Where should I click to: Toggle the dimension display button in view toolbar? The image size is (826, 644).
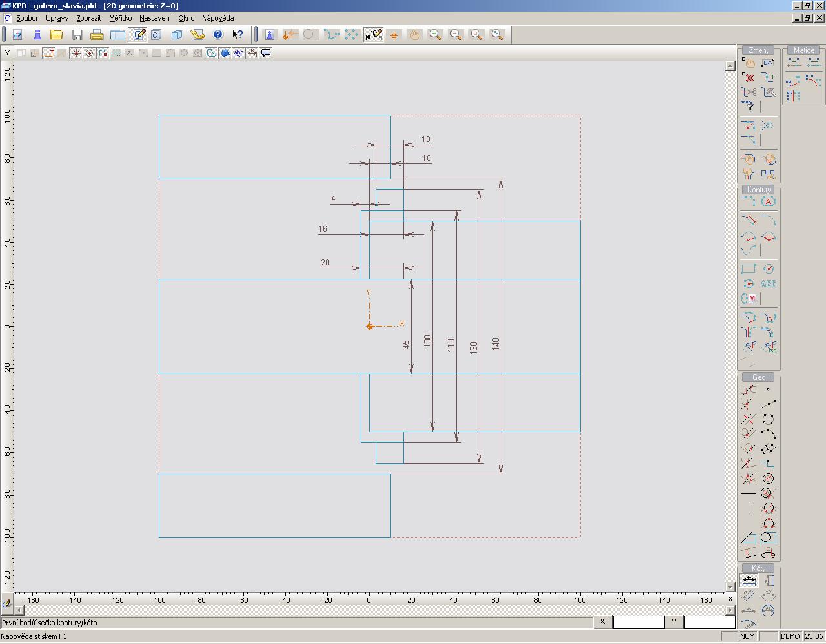tap(252, 53)
